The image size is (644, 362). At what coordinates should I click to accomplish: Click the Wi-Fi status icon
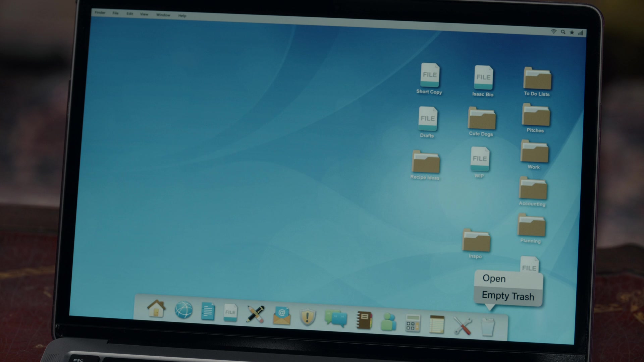(x=554, y=32)
